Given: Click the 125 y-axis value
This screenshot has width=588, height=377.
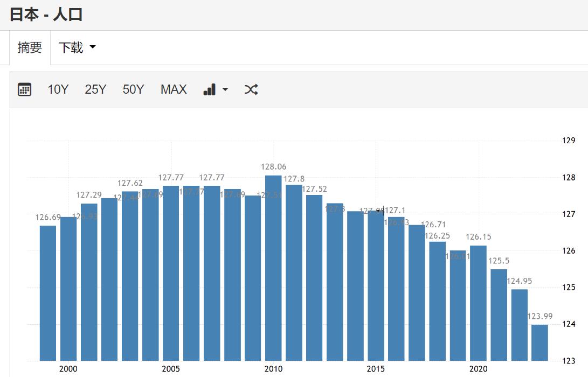Looking at the screenshot, I should coord(569,288).
